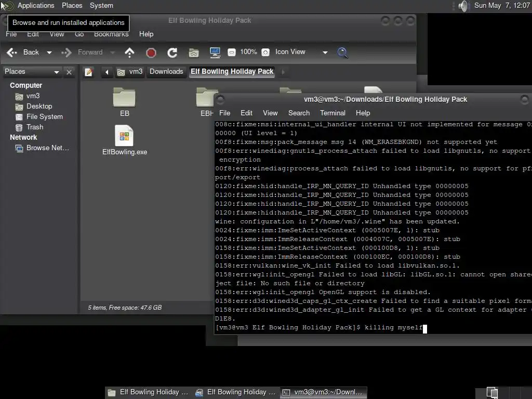532x399 pixels.
Task: Switch to second Elf Bowling Holiday taskbar entry
Action: (x=235, y=392)
